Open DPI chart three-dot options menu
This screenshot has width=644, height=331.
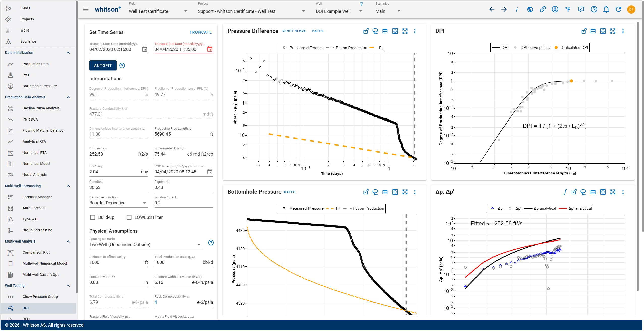(x=623, y=31)
